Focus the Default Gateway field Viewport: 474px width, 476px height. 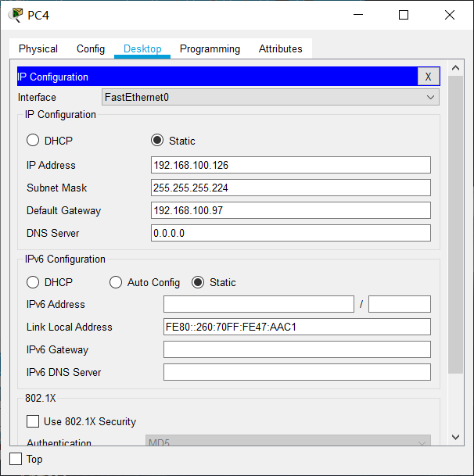(291, 210)
